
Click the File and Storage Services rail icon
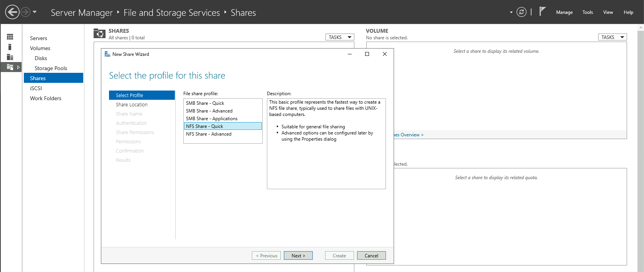10,67
